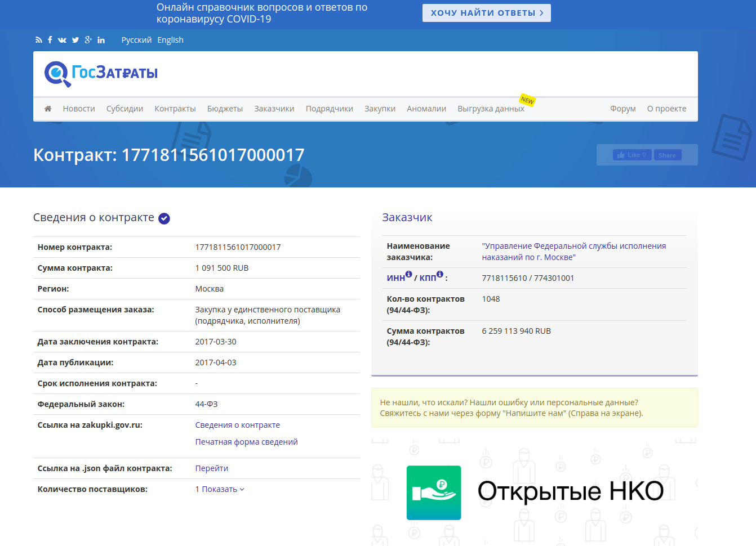Open the LinkedIn social icon

101,40
